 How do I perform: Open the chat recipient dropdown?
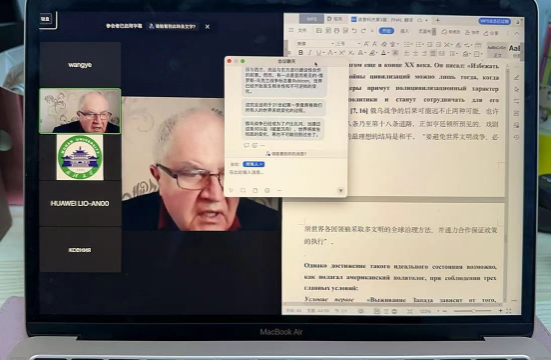(x=253, y=164)
